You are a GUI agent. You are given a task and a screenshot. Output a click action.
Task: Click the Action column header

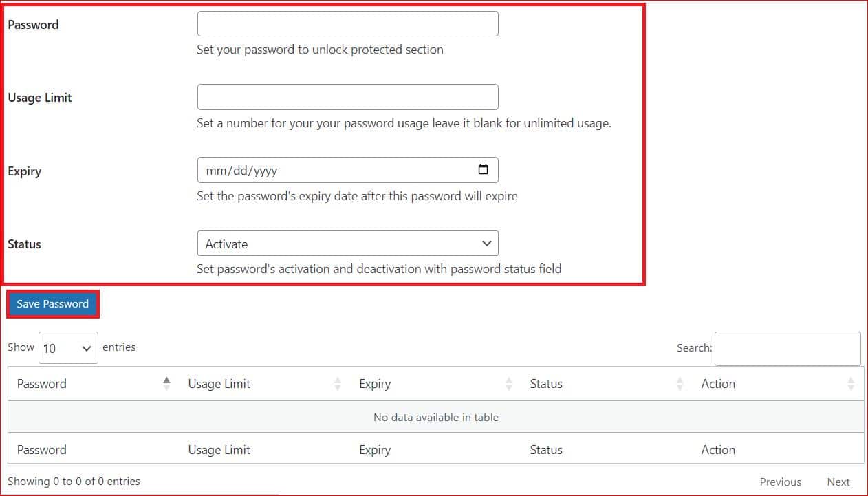click(x=718, y=383)
